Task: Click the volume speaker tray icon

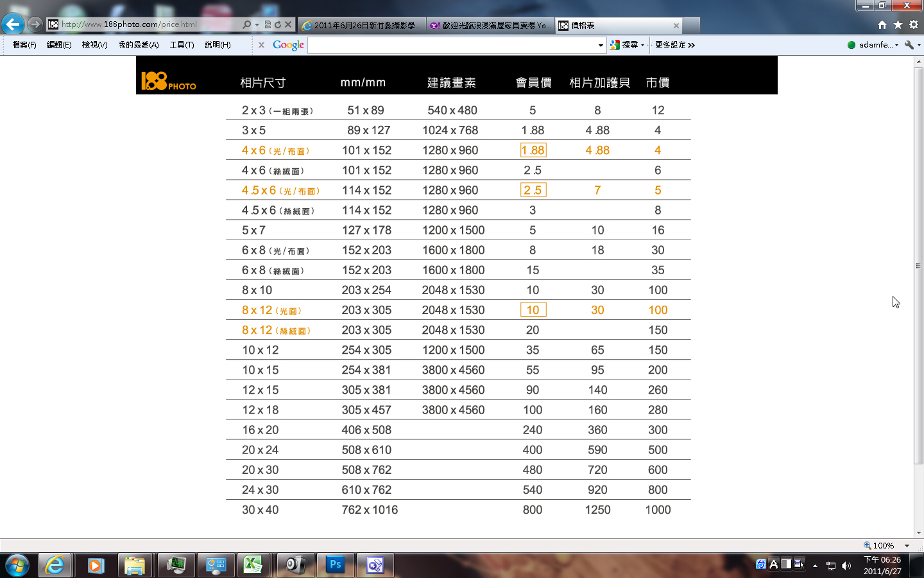Action: (x=846, y=566)
